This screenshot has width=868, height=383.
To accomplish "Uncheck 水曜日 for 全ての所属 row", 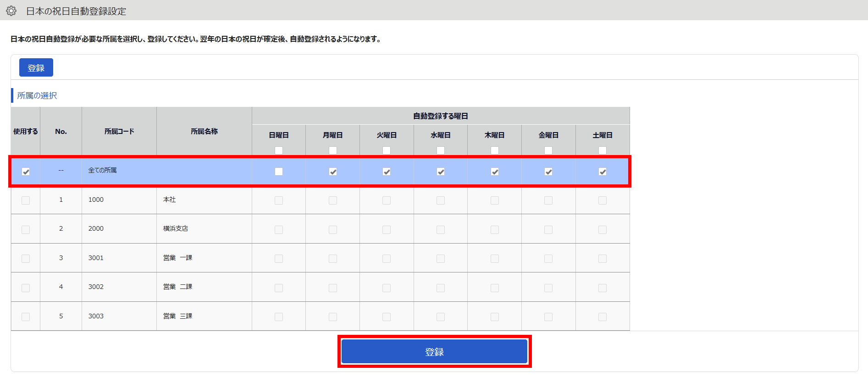I will point(441,172).
